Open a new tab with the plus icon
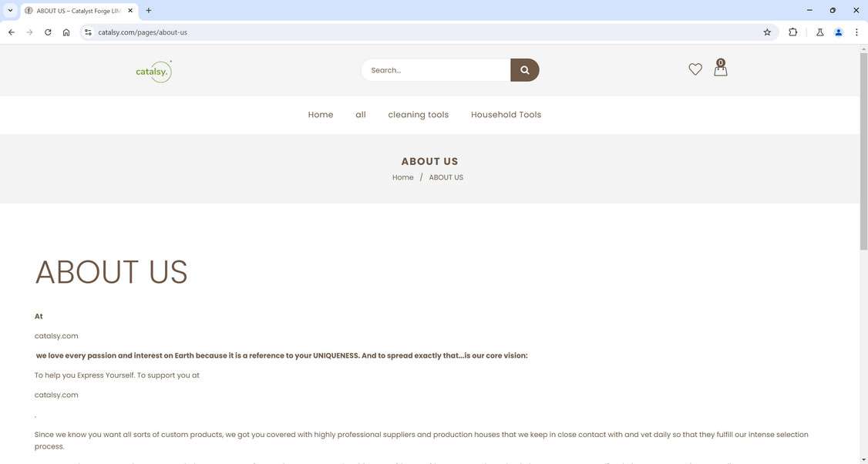The image size is (868, 464). tap(147, 10)
